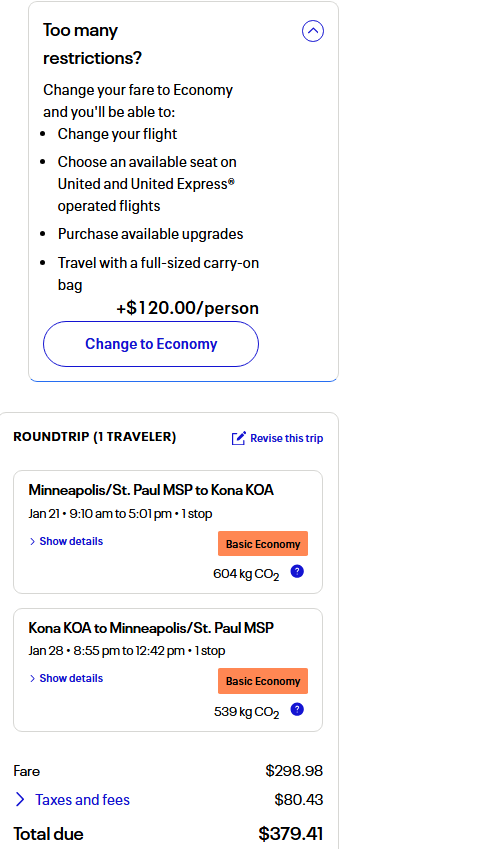This screenshot has width=500, height=849.
Task: Expand the chevron arrow on the Jan 28 flight
Action: tap(33, 678)
